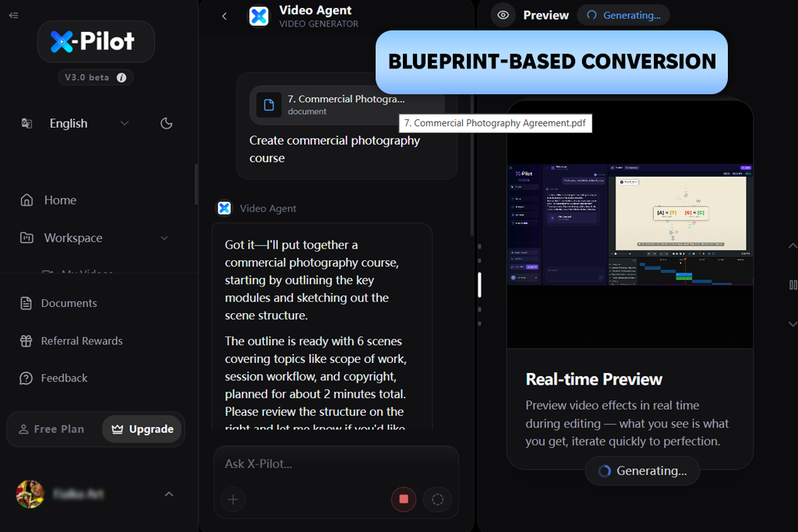Image resolution: width=798 pixels, height=532 pixels.
Task: Click the Home house icon
Action: [x=26, y=200]
